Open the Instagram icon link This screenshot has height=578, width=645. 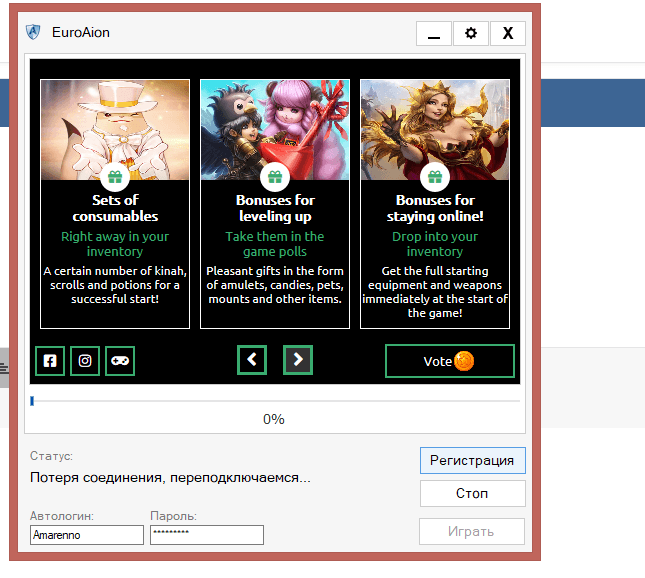coord(85,361)
